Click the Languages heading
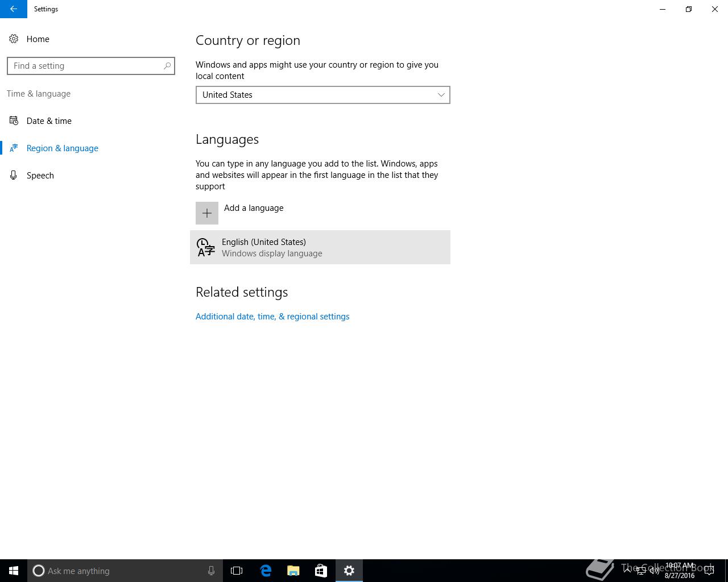728x582 pixels. click(227, 139)
